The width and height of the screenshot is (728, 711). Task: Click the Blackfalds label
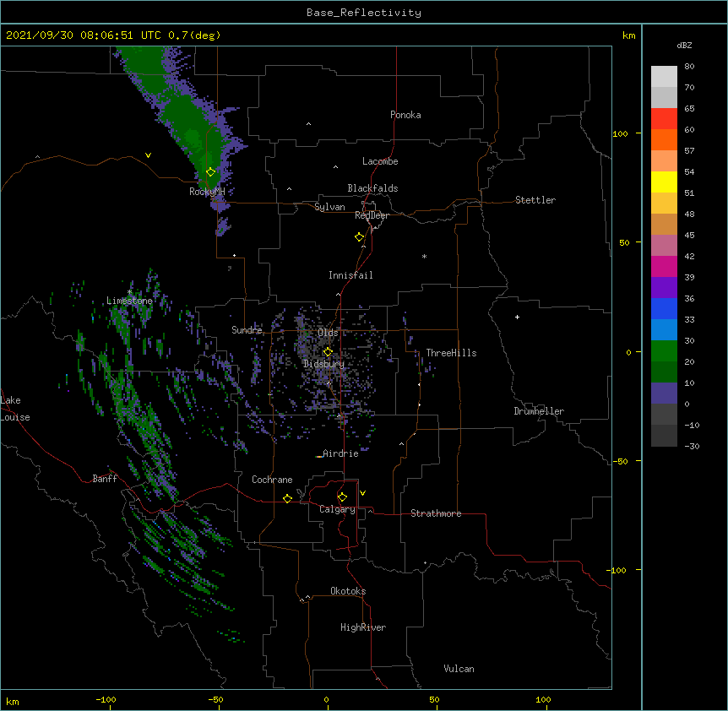(x=372, y=188)
